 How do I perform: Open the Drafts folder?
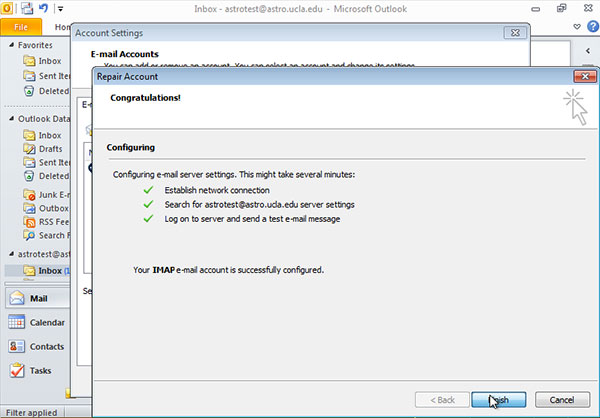click(42, 149)
